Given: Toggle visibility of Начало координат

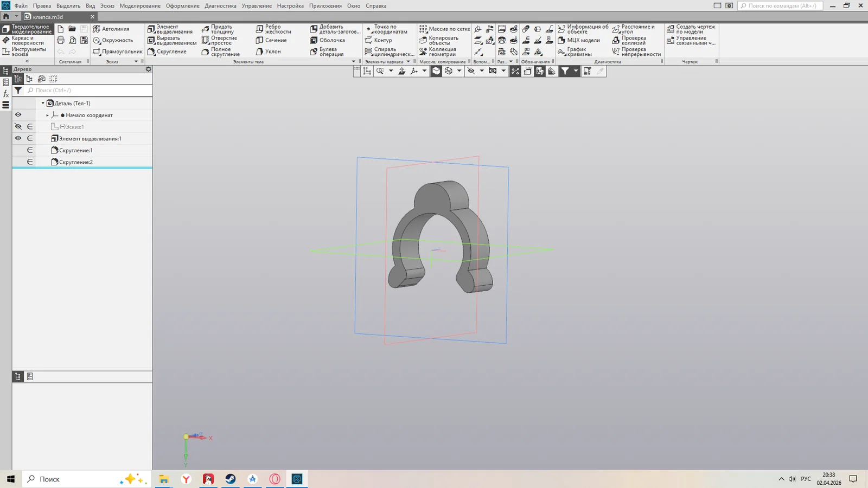Looking at the screenshot, I should (18, 115).
